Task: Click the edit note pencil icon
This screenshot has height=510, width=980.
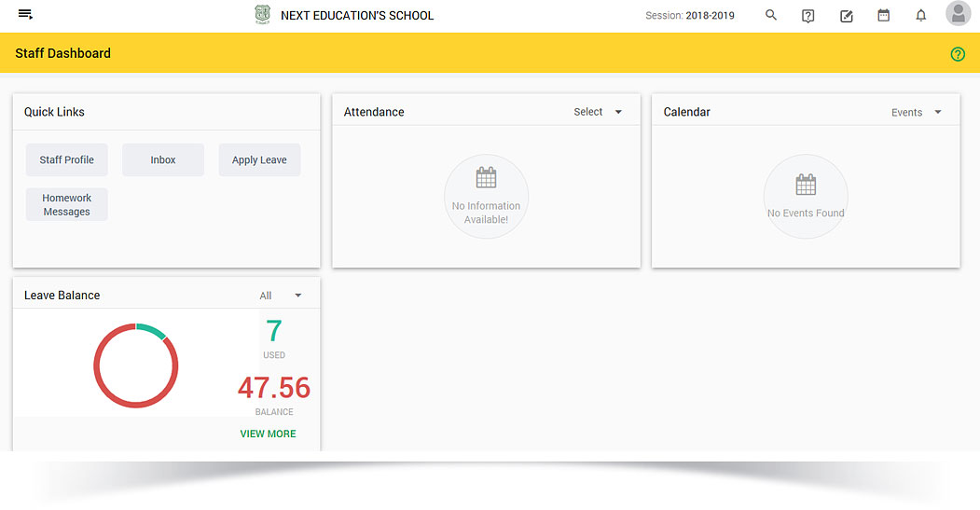Action: pyautogui.click(x=847, y=16)
